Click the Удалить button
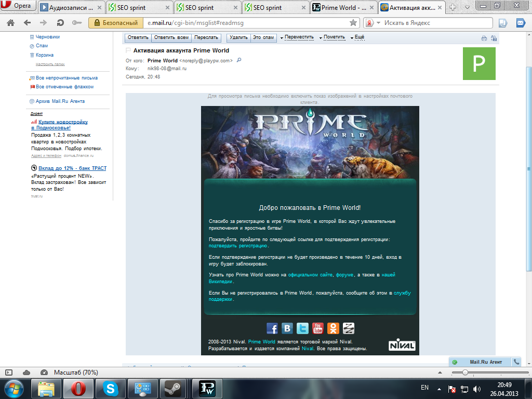Image resolution: width=532 pixels, height=399 pixels. [238, 37]
